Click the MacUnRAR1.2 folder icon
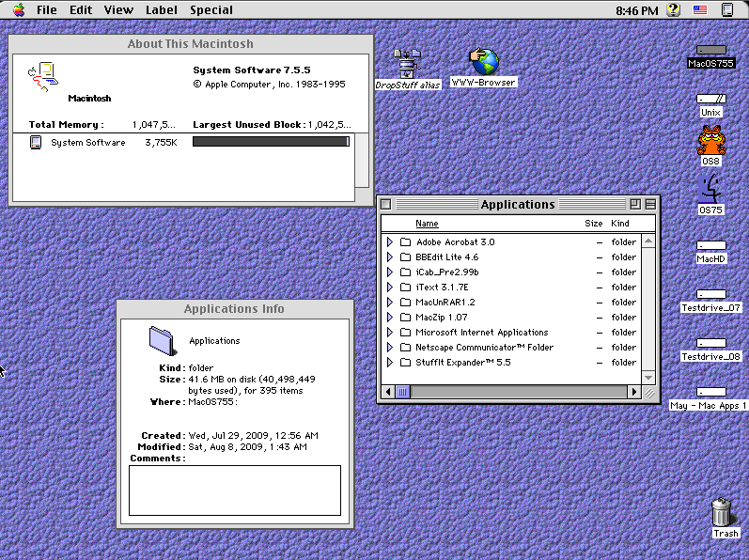The width and height of the screenshot is (749, 560). pos(405,303)
